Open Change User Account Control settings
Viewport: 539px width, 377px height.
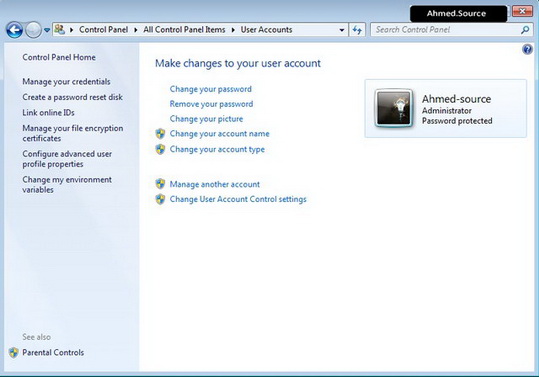pyautogui.click(x=238, y=199)
